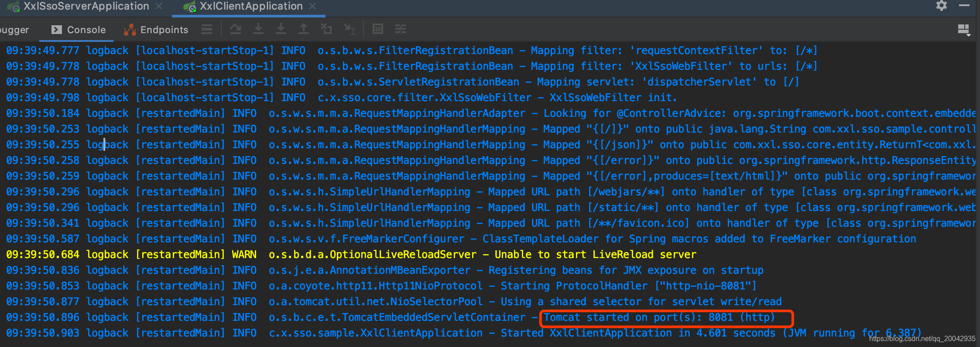Open the Evaluate Expression calculator icon
980x347 pixels.
(378, 29)
